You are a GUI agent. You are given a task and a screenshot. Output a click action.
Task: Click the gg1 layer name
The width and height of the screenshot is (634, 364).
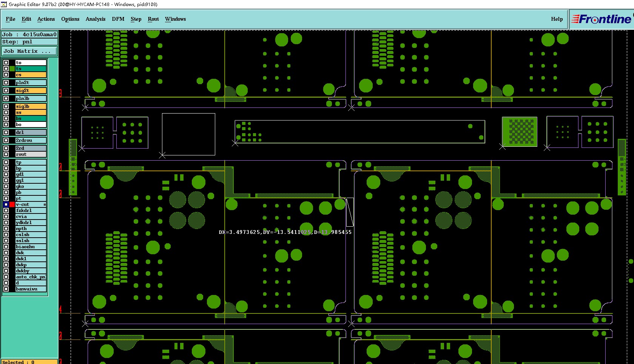pos(31,180)
